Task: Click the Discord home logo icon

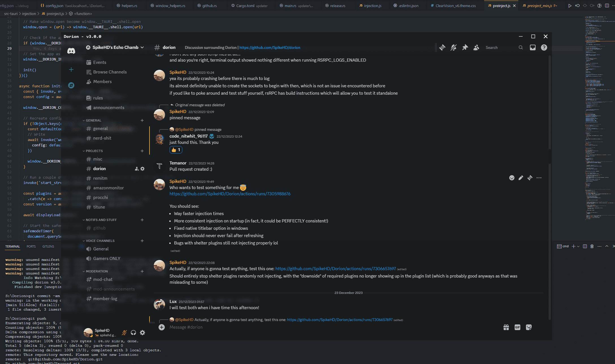Action: coord(71,51)
